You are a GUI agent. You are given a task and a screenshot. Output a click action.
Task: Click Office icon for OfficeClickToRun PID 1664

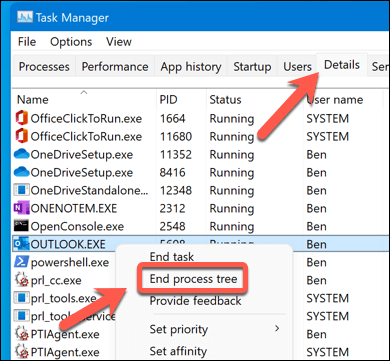(22, 119)
